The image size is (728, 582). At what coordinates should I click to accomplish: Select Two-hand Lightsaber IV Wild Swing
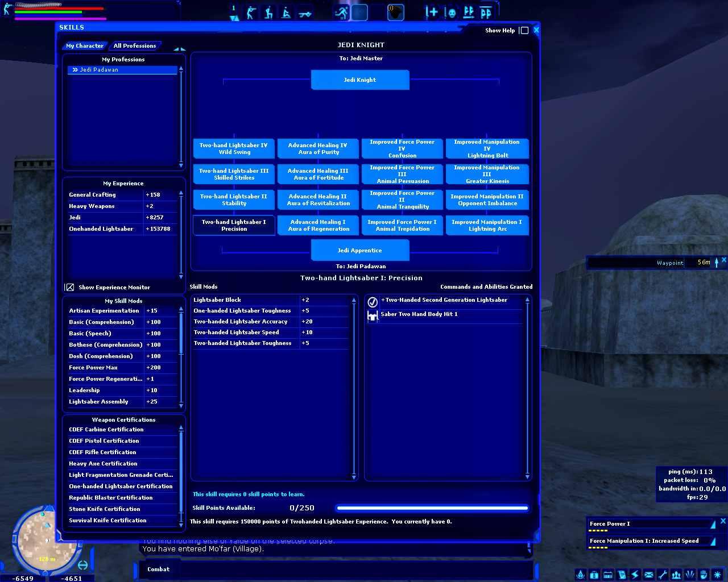[234, 149]
